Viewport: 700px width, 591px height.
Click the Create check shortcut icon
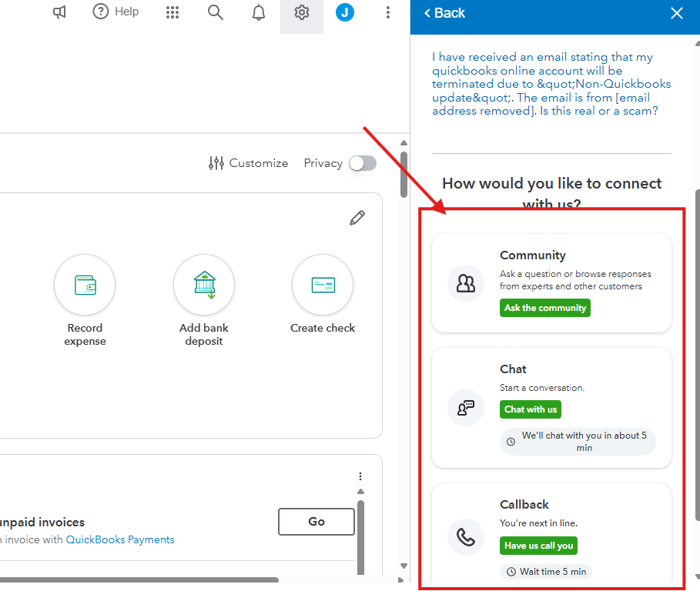(x=323, y=285)
